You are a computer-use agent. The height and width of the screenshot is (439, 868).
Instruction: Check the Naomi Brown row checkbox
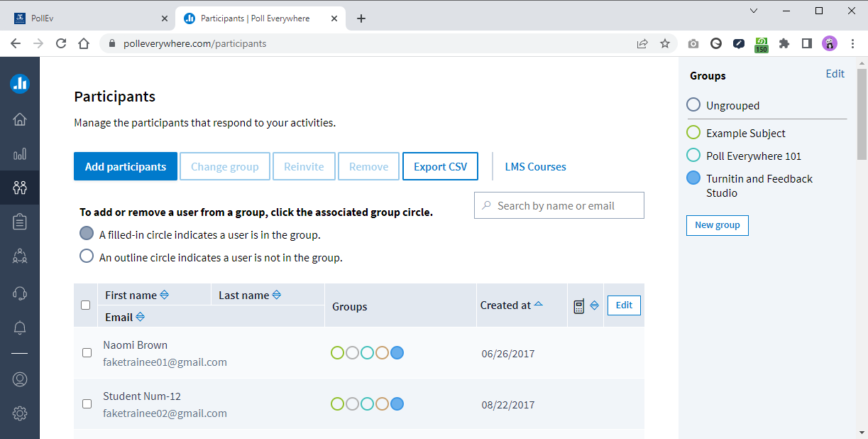(x=87, y=352)
